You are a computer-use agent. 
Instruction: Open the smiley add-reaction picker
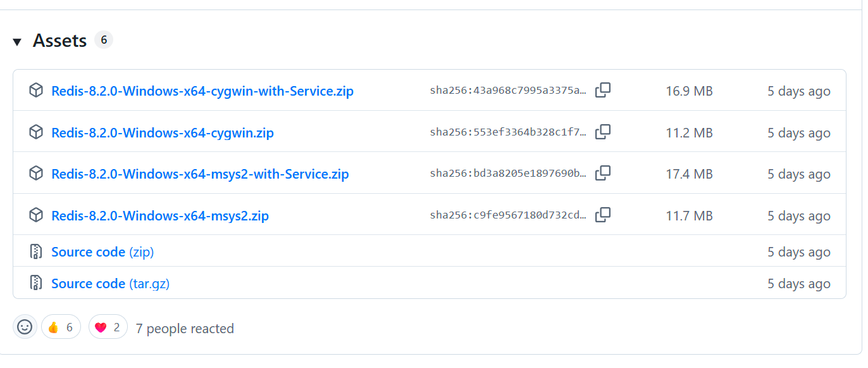coord(25,327)
